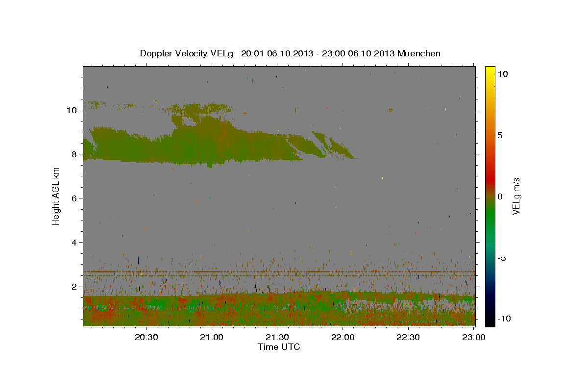Select the 22:30 time tick label
This screenshot has width=588, height=392.
tap(408, 337)
